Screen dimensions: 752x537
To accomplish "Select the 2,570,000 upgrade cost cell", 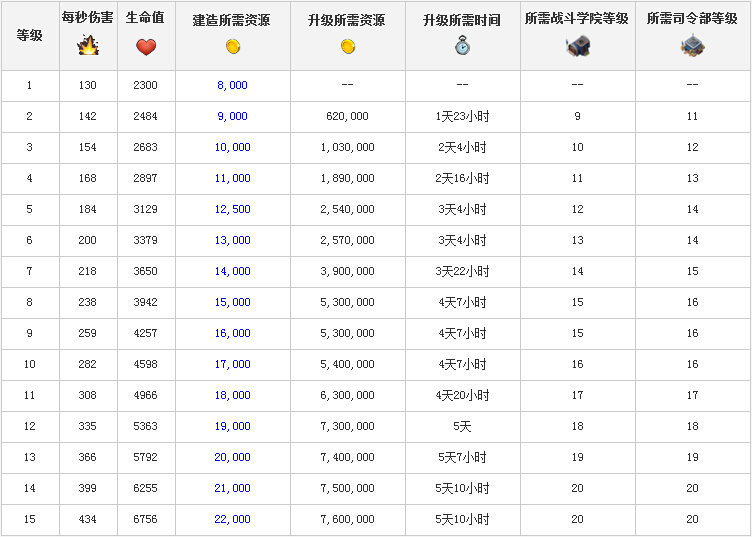I will (348, 240).
